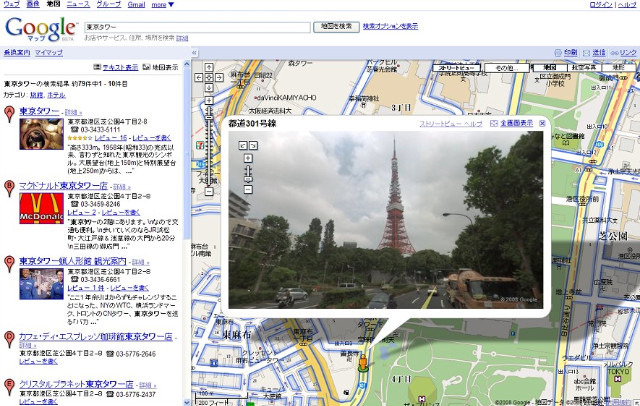The width and height of the screenshot is (640, 406).
Task: Click the 7-Eleven icon on the map
Action: (200, 146)
